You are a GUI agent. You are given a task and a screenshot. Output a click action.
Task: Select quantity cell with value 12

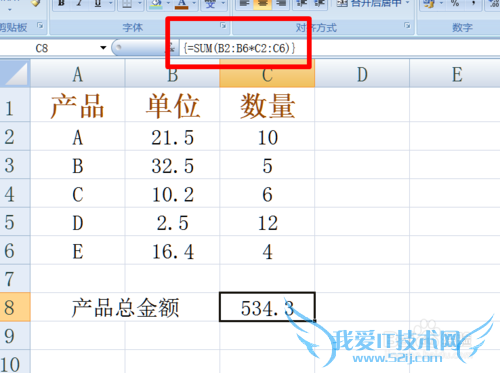point(267,222)
